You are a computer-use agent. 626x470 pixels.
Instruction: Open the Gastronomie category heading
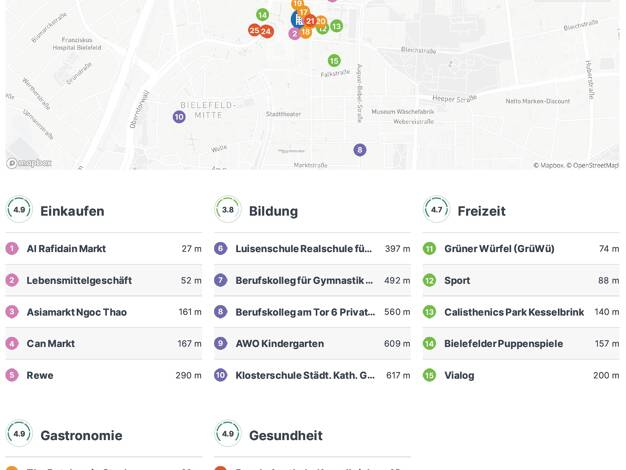click(81, 435)
